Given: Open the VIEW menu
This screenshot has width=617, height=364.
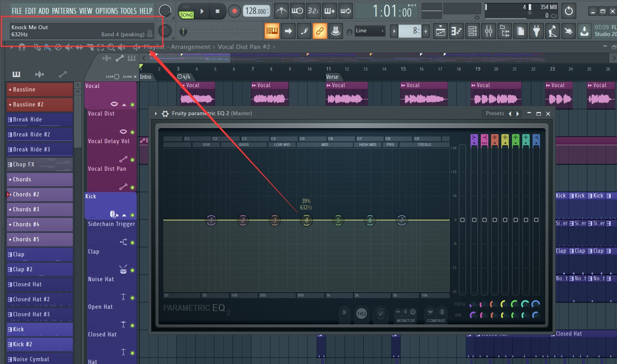Looking at the screenshot, I should point(86,11).
